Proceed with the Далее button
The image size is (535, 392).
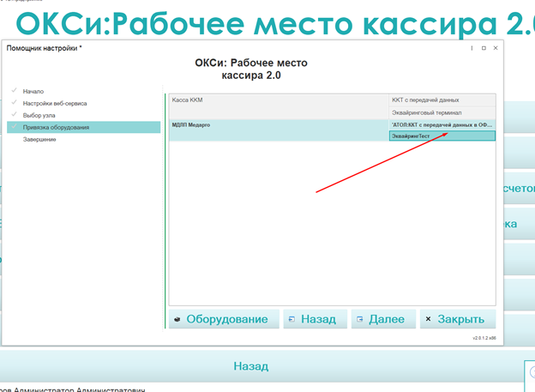[383, 319]
